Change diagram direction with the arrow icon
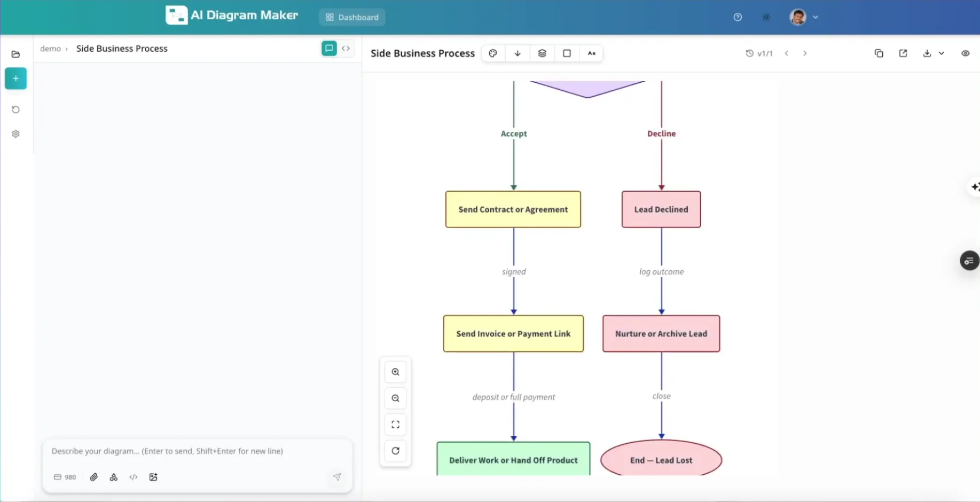This screenshot has height=502, width=980. coord(517,53)
